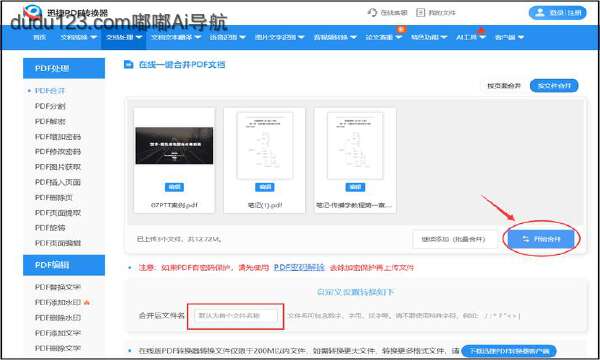
Task: Select the 按文件合并 mode
Action: click(x=554, y=86)
